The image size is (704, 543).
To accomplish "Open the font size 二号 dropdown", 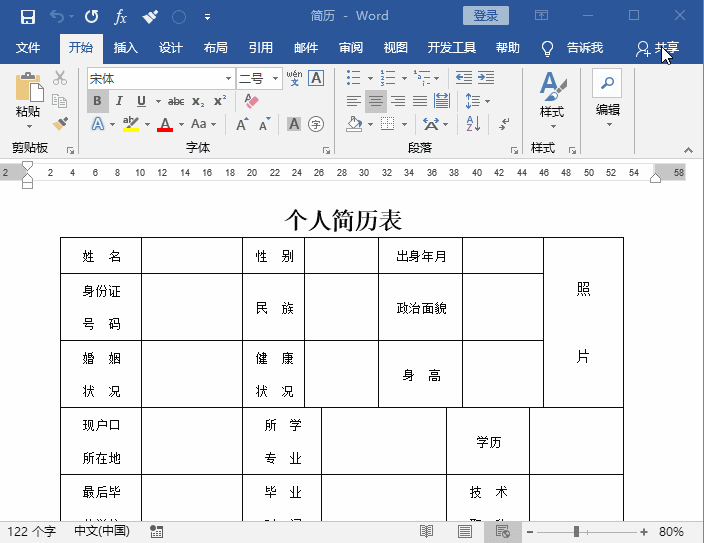I will [275, 79].
